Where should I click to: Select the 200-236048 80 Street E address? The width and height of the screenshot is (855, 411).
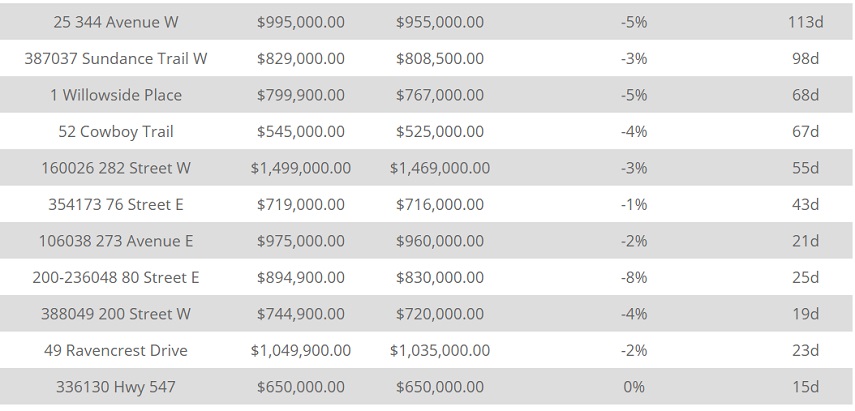(116, 277)
